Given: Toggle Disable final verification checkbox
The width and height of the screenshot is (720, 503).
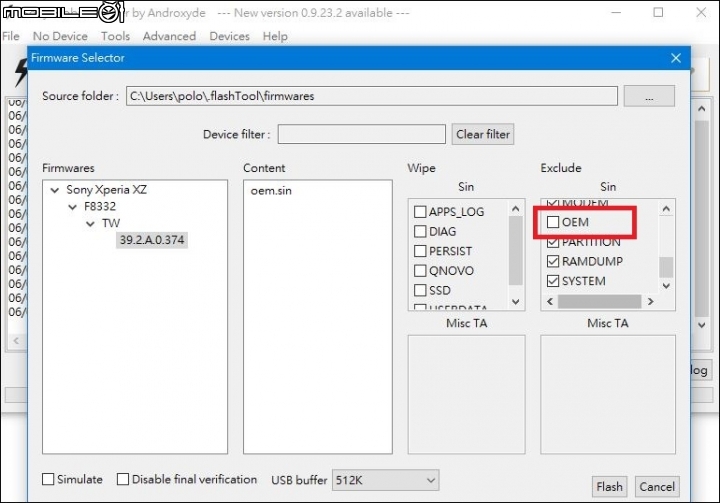Looking at the screenshot, I should (123, 479).
